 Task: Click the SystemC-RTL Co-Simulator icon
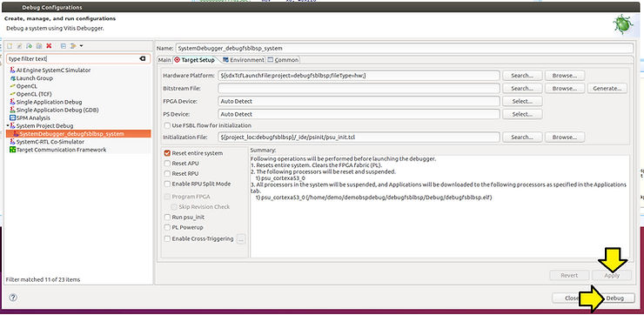point(13,142)
